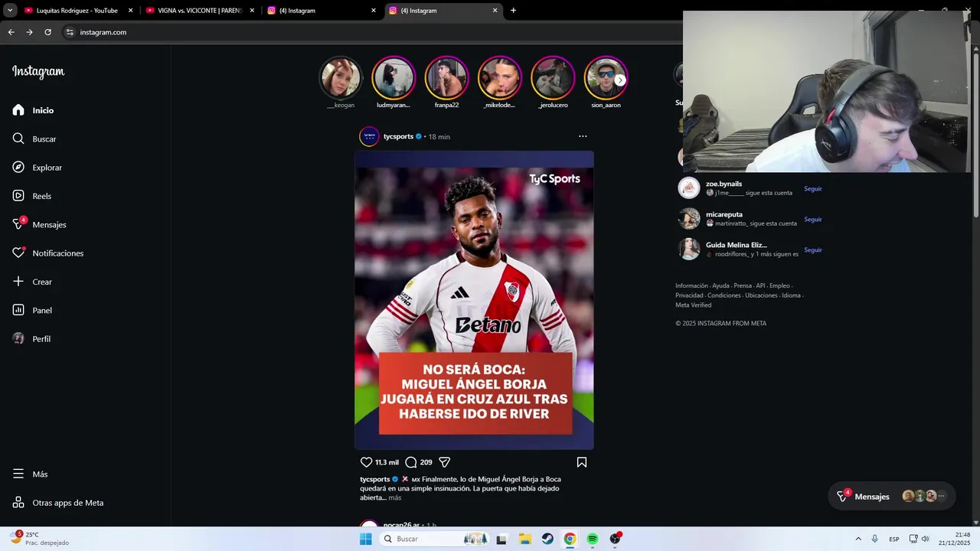Open tycsports profile from post header
The image size is (980, 551).
[x=398, y=136]
